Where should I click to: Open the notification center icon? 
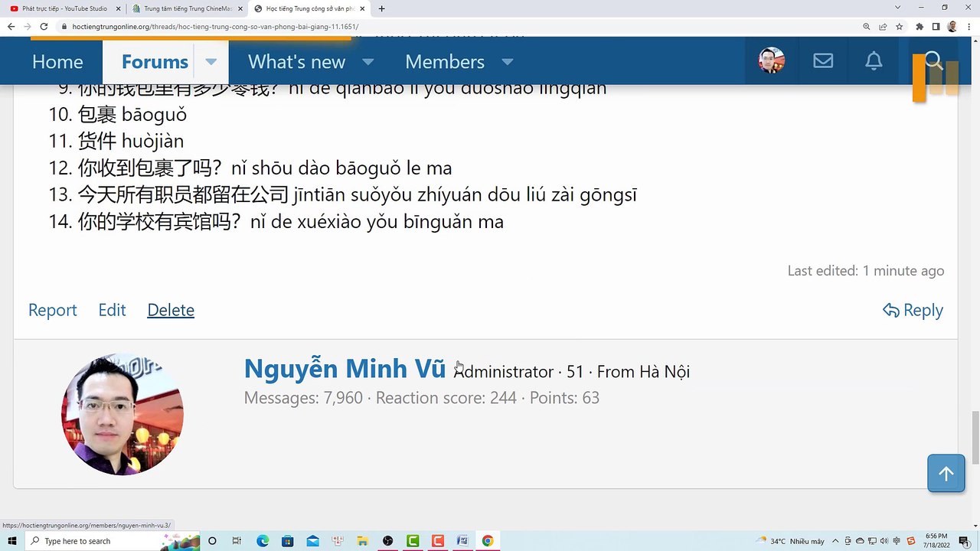pos(964,541)
